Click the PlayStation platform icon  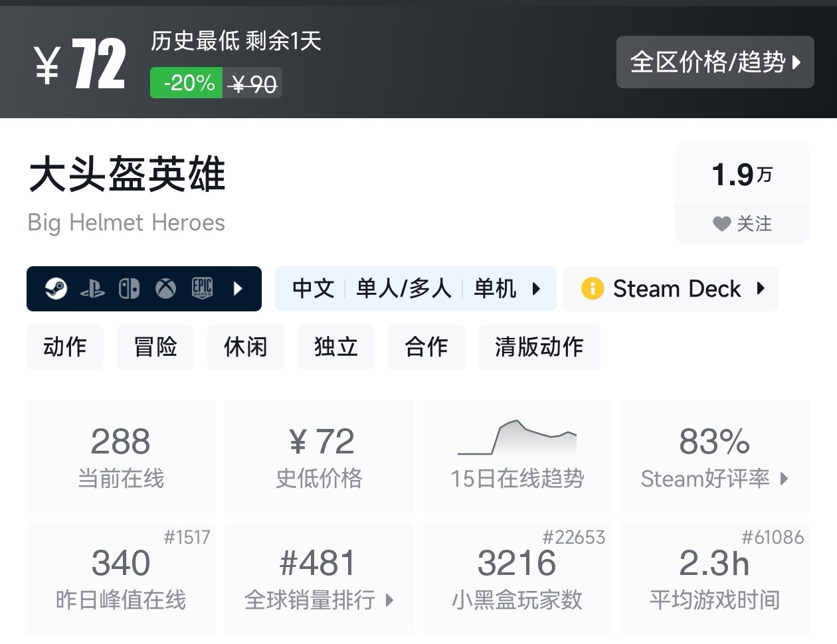[92, 289]
